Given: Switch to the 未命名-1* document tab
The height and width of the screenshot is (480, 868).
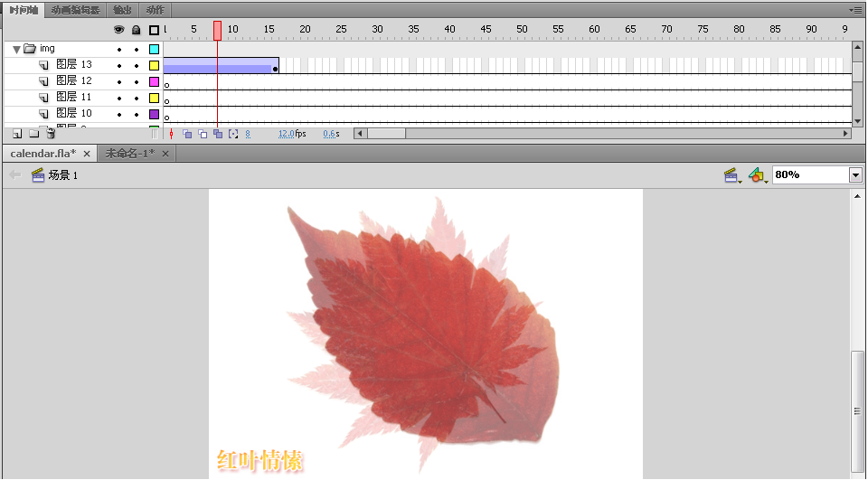Looking at the screenshot, I should coord(129,154).
